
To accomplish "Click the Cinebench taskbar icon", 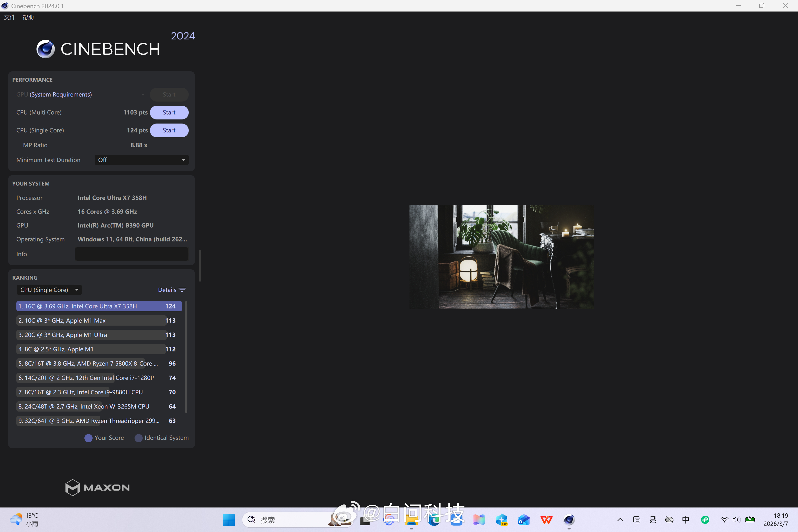I will coord(569,519).
